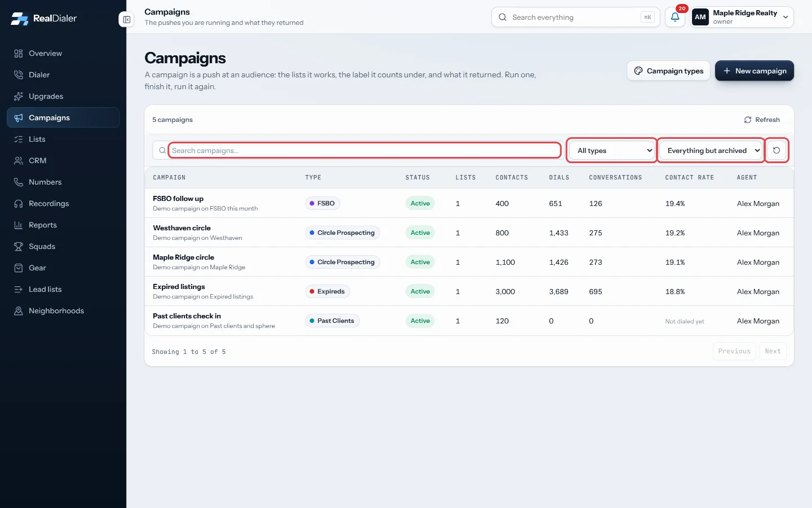Click the Neighborhoods icon in sidebar

click(19, 310)
